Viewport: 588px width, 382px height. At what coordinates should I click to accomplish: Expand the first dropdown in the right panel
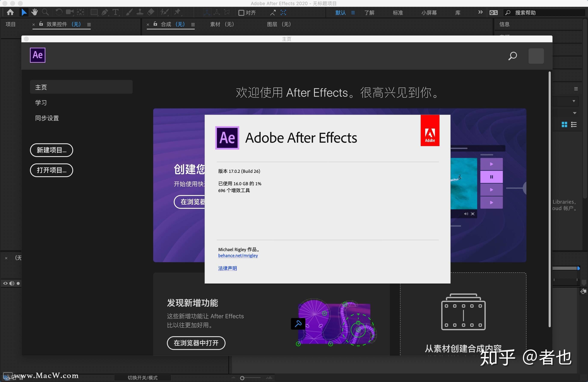[574, 101]
